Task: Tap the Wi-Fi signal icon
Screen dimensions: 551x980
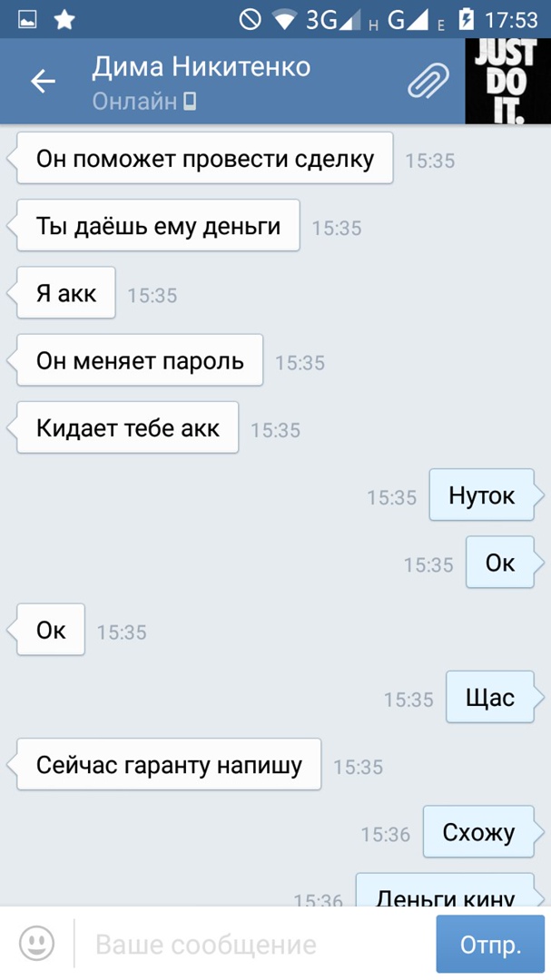Action: pos(284,21)
